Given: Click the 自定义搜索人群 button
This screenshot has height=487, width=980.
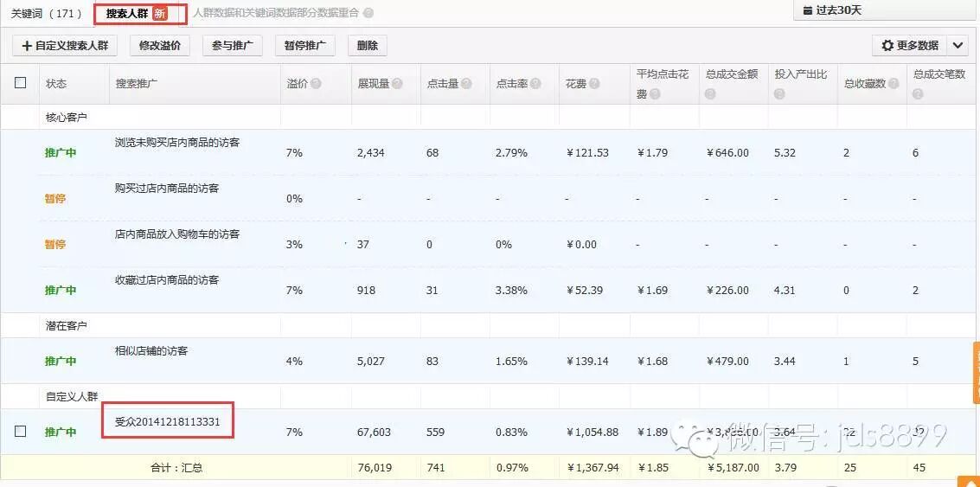Looking at the screenshot, I should 64,46.
